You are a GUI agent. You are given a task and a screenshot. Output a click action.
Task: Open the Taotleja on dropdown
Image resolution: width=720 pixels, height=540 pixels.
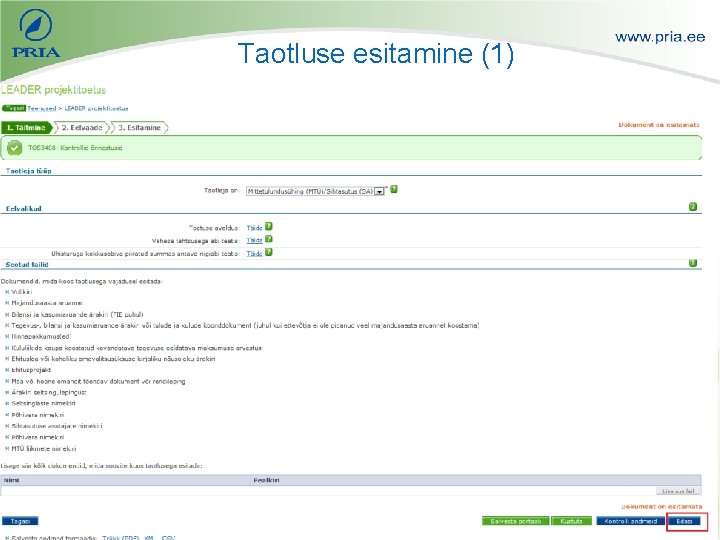315,191
